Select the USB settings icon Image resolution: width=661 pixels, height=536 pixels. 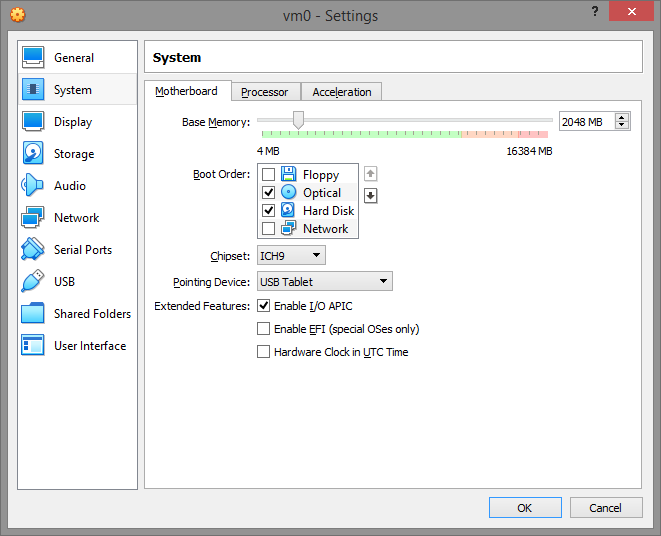coord(33,282)
